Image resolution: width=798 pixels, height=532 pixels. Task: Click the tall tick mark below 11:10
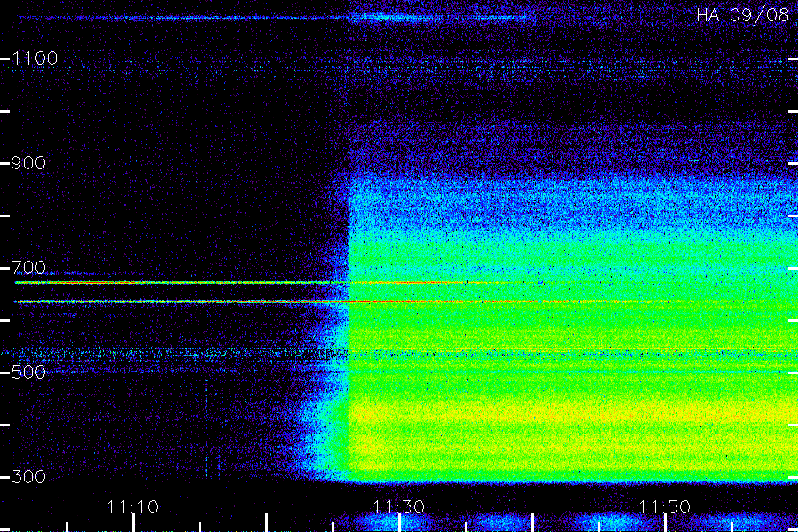pos(133,523)
